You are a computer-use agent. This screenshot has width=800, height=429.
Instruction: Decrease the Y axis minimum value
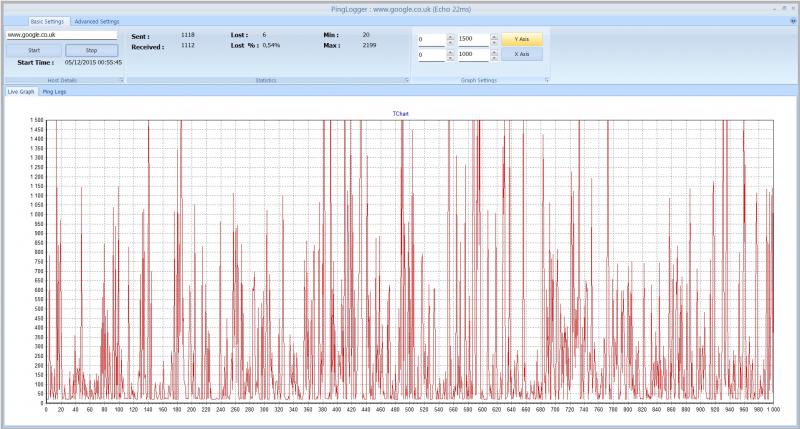click(450, 43)
